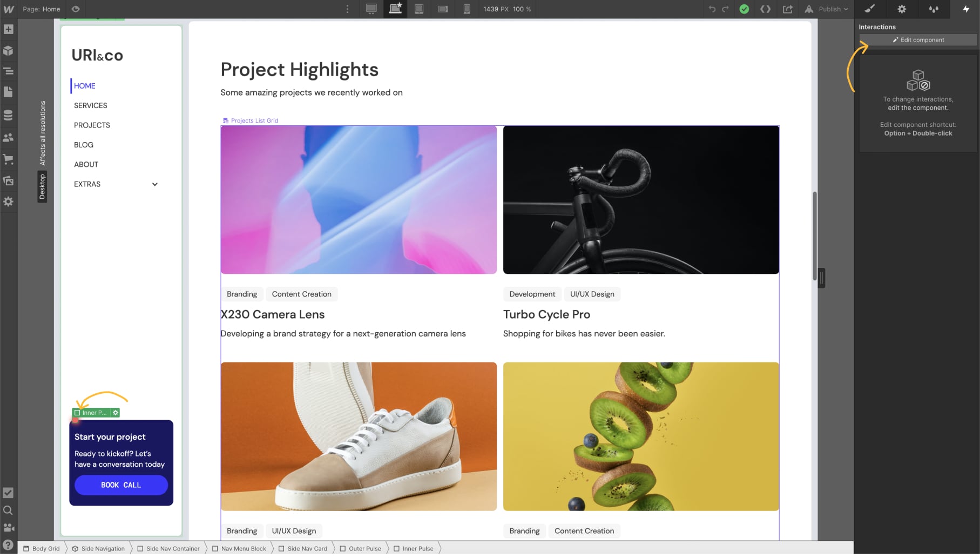Open the Ecommerce cart panel

tap(9, 159)
